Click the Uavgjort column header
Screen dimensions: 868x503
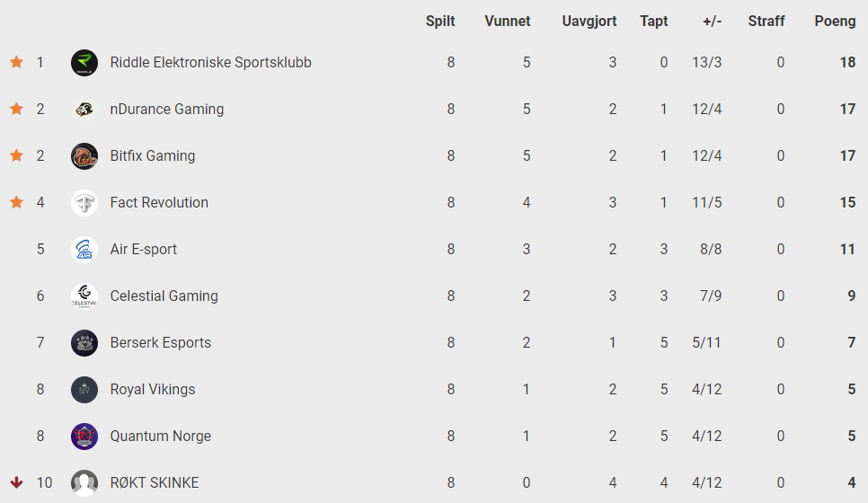point(589,22)
